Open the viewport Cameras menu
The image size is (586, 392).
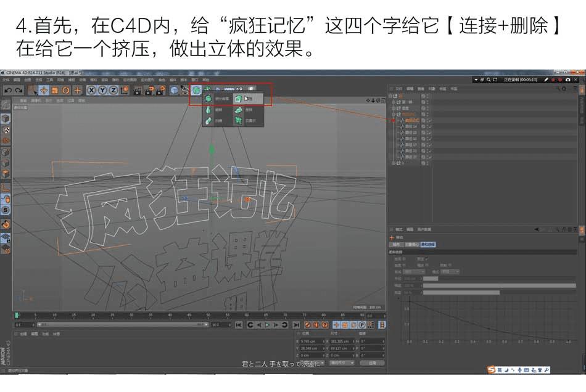pyautogui.click(x=36, y=100)
